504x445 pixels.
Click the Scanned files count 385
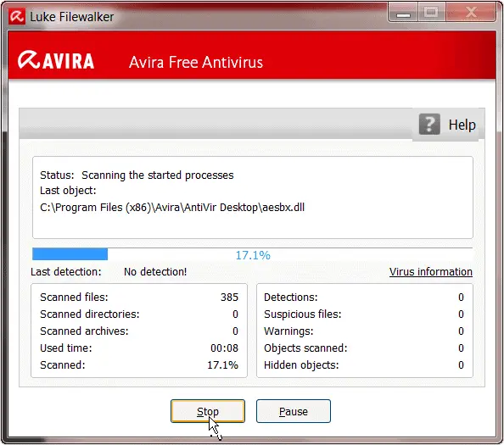(x=229, y=297)
